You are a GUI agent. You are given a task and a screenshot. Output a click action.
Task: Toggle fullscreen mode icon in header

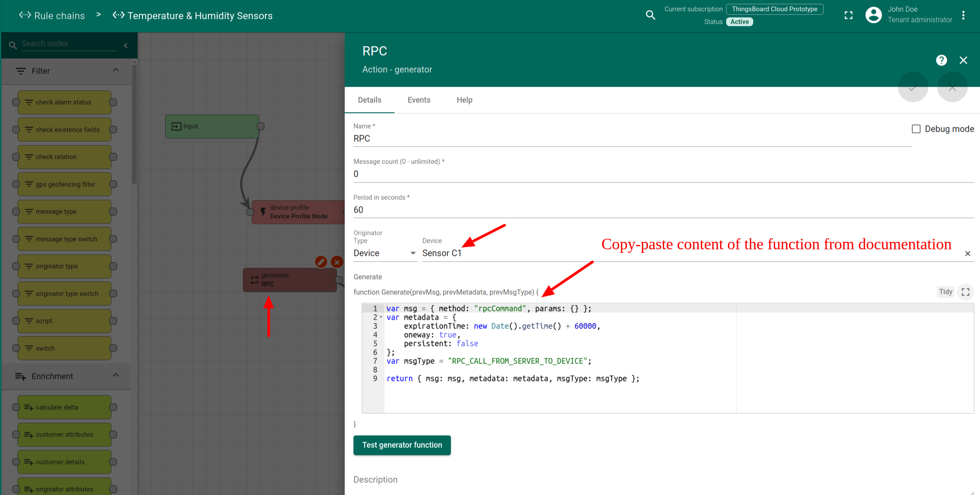848,15
